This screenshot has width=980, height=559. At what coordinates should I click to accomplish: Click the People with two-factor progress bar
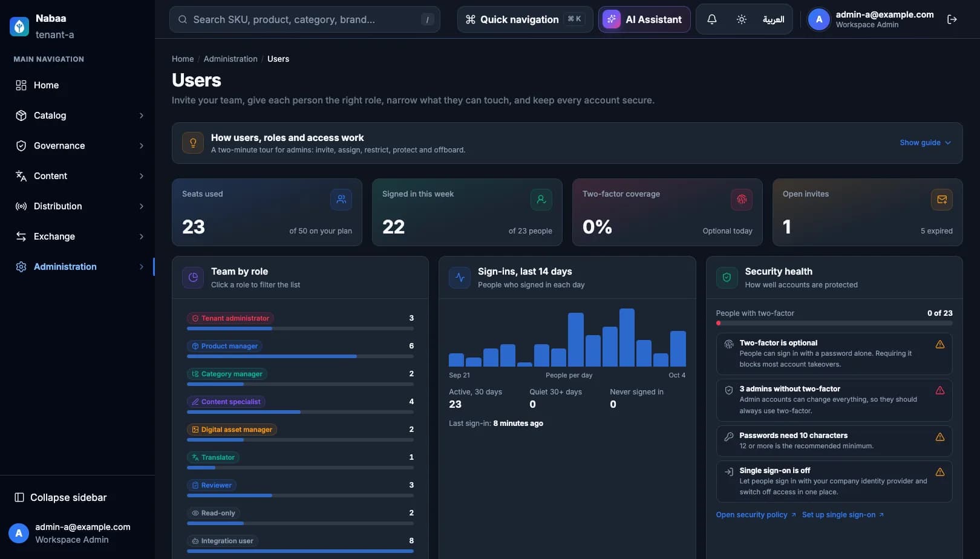pos(834,323)
